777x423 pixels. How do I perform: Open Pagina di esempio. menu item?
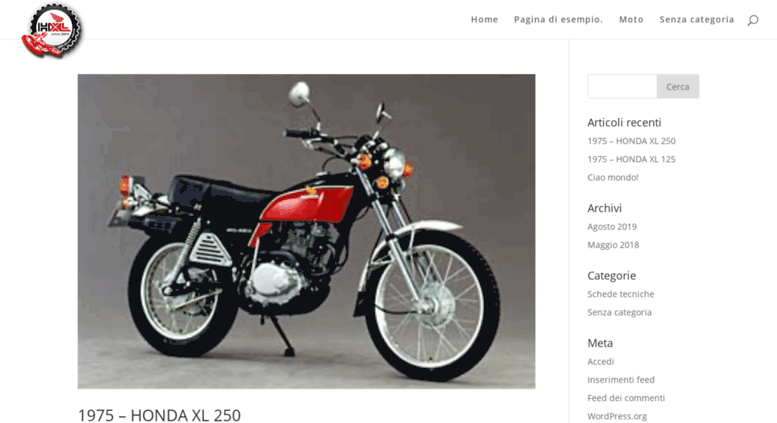558,19
